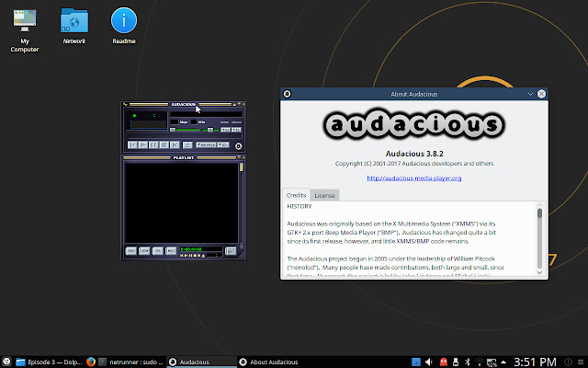Viewport: 588px width, 368px height.
Task: Open the Network folder desktop icon
Action: click(74, 27)
